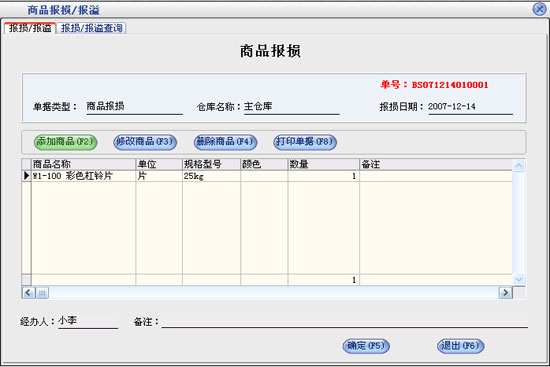
Task: Select the row marker arrow for W1-100
Action: click(26, 176)
